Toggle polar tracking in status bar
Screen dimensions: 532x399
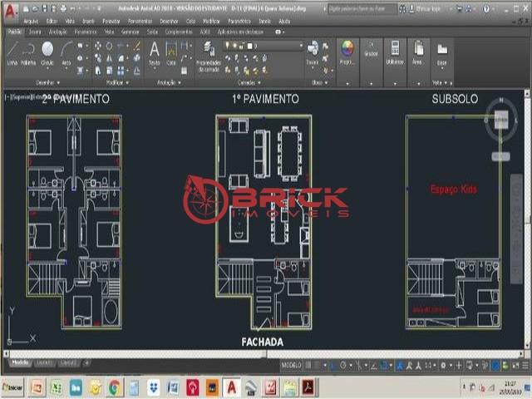click(343, 366)
